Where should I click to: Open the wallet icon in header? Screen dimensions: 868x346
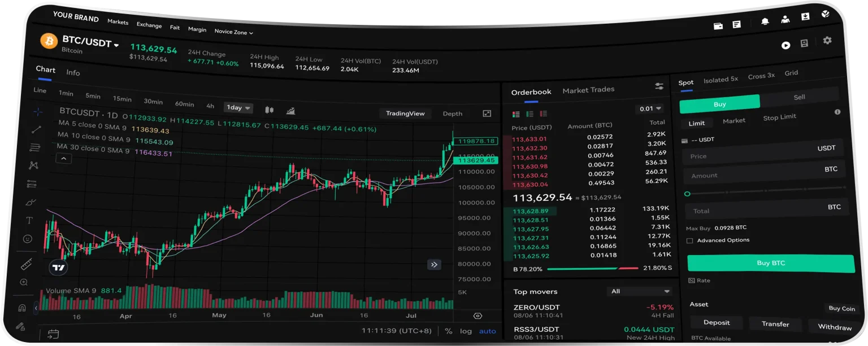(x=718, y=25)
